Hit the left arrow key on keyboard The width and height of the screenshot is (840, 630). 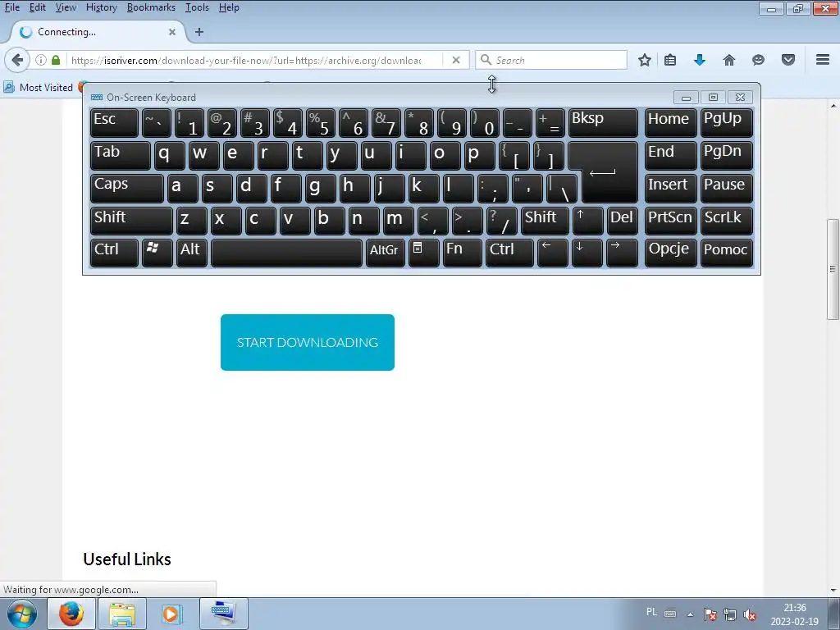point(553,253)
